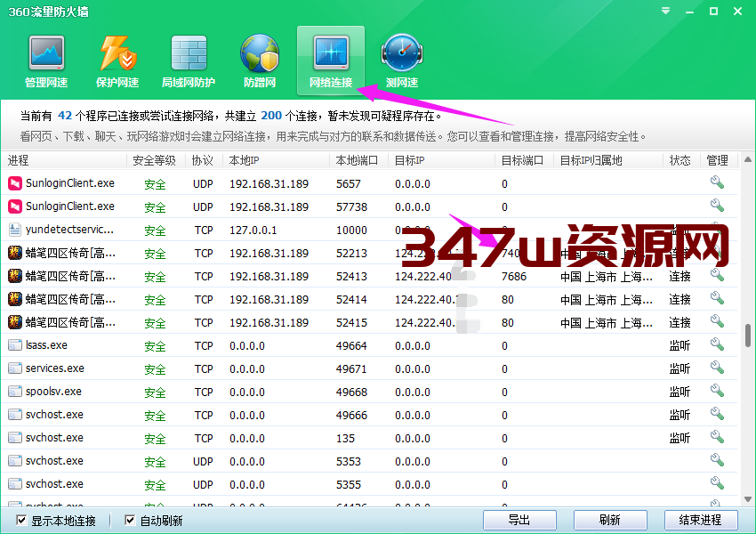Sort by the 目标IP归属地 column header
Image resolution: width=756 pixels, height=534 pixels.
(608, 160)
